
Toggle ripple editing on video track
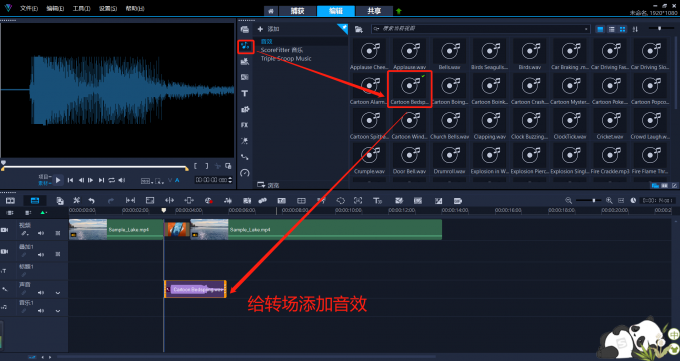(x=58, y=233)
